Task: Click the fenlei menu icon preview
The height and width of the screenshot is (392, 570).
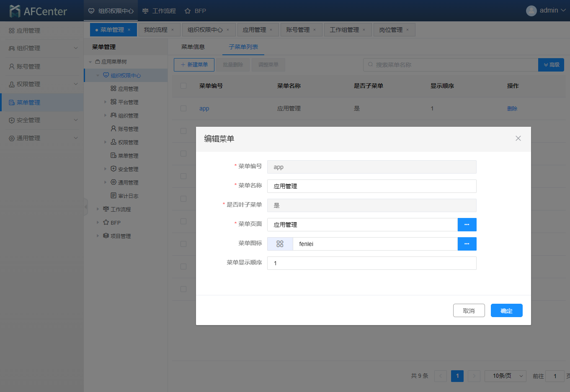Action: click(280, 244)
